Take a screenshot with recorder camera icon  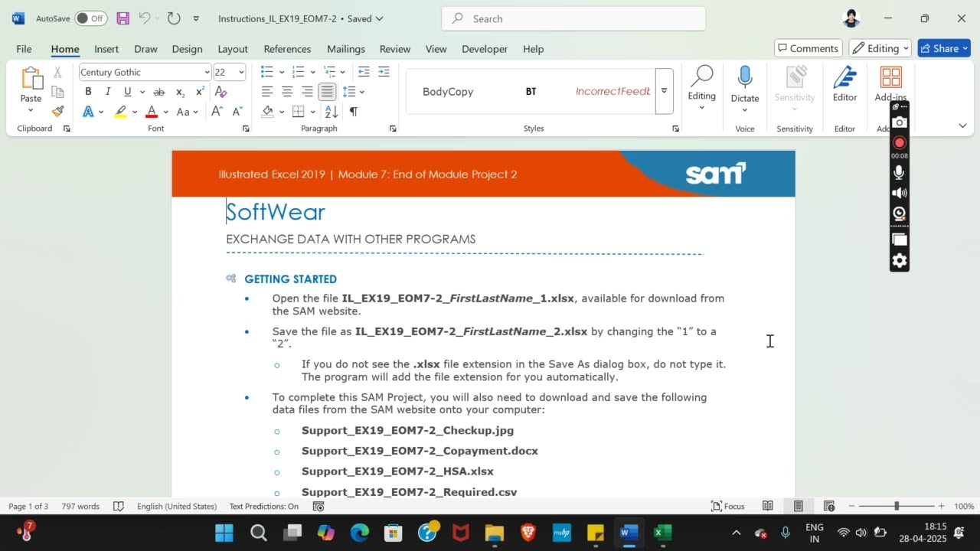click(900, 122)
